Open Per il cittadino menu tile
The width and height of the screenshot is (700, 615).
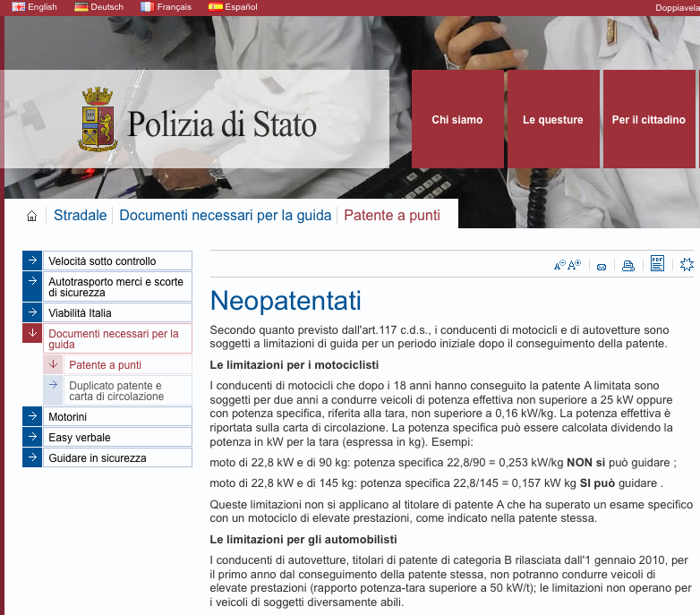click(649, 119)
